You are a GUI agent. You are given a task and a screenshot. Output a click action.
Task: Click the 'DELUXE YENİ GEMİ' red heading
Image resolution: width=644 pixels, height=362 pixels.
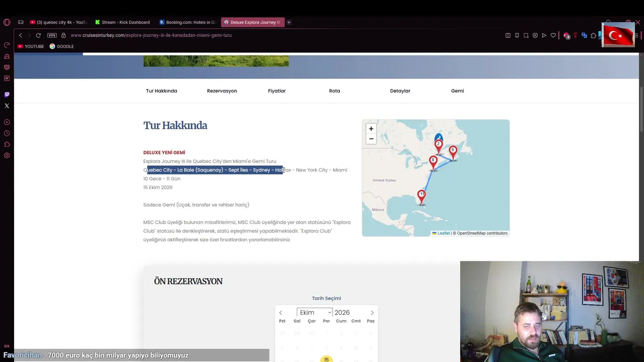pos(164,152)
